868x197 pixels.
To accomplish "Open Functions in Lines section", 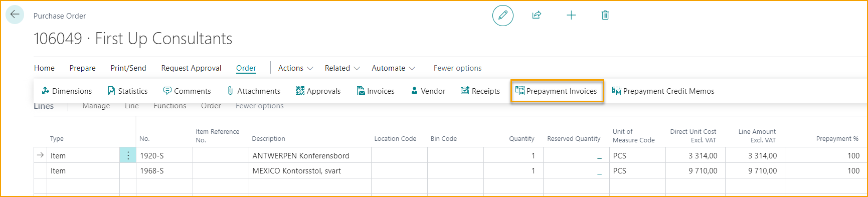I will (x=170, y=106).
